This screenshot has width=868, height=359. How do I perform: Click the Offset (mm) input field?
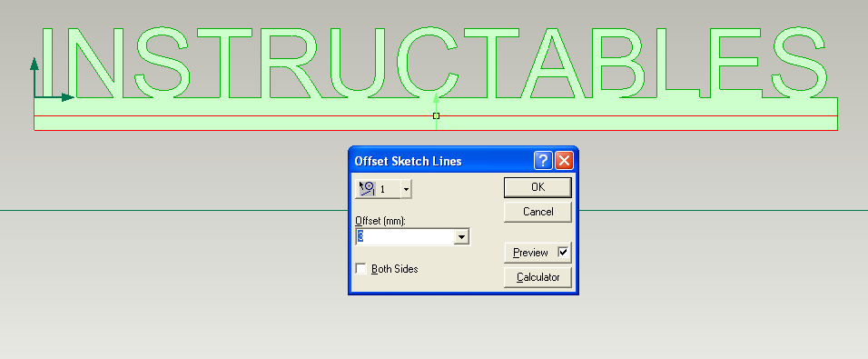click(405, 237)
